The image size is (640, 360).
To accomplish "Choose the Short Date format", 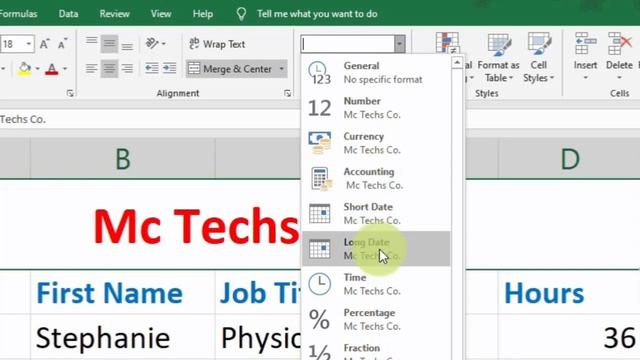I will (376, 213).
